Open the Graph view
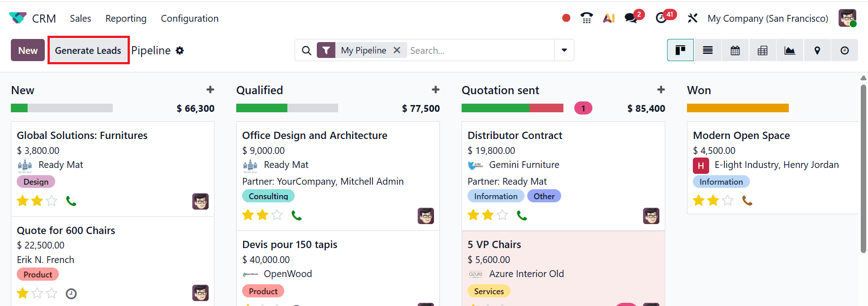 point(789,50)
